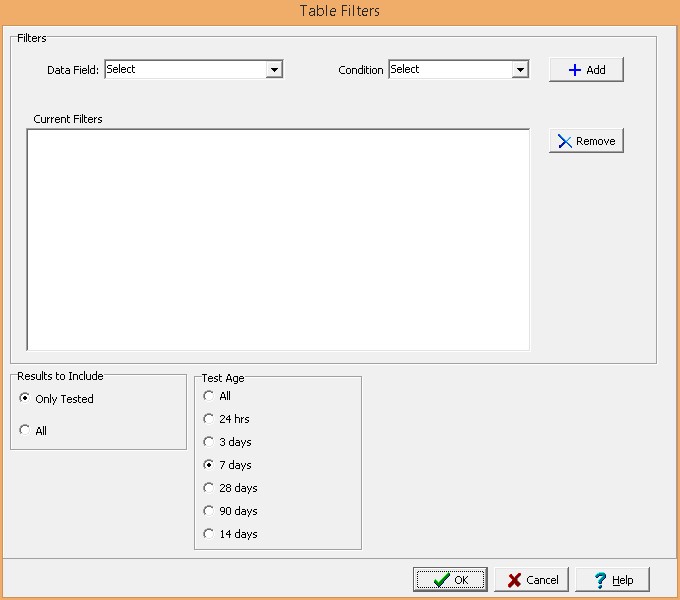The image size is (680, 600).
Task: Click the X Remove filter button
Action: click(586, 141)
